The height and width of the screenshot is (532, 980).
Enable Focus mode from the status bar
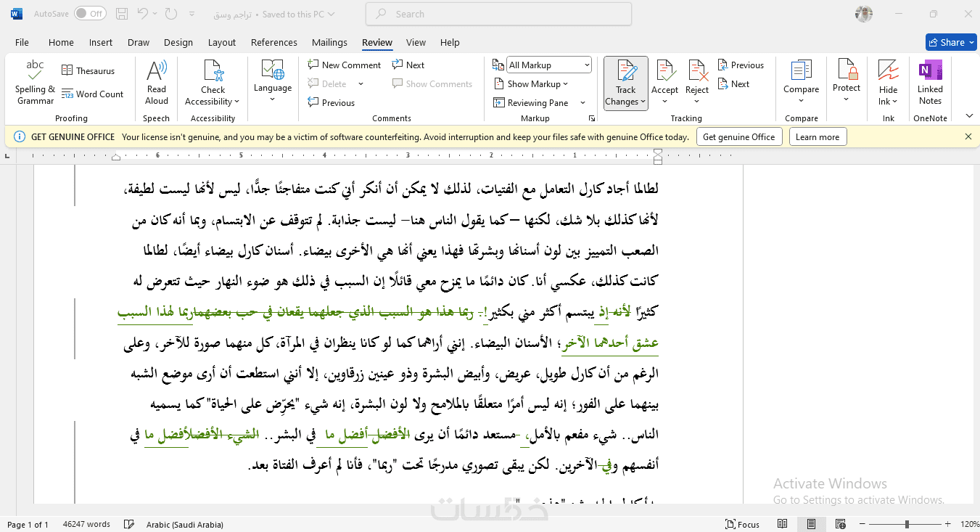pyautogui.click(x=742, y=525)
